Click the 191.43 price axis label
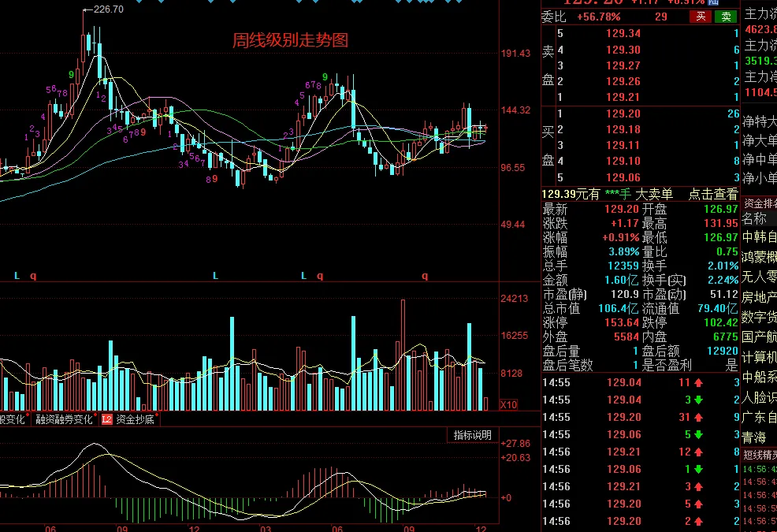The height and width of the screenshot is (532, 777). coord(515,53)
